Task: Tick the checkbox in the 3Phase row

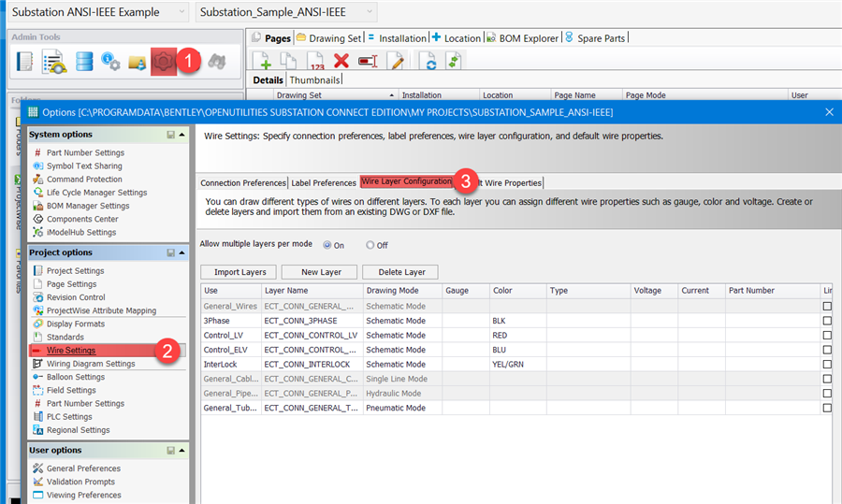Action: (826, 321)
